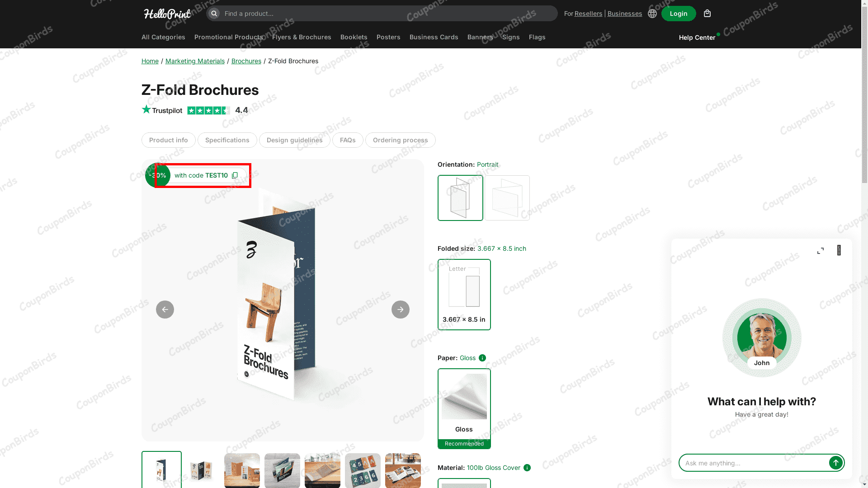This screenshot has height=488, width=868.
Task: Open the language globe icon
Action: (652, 14)
